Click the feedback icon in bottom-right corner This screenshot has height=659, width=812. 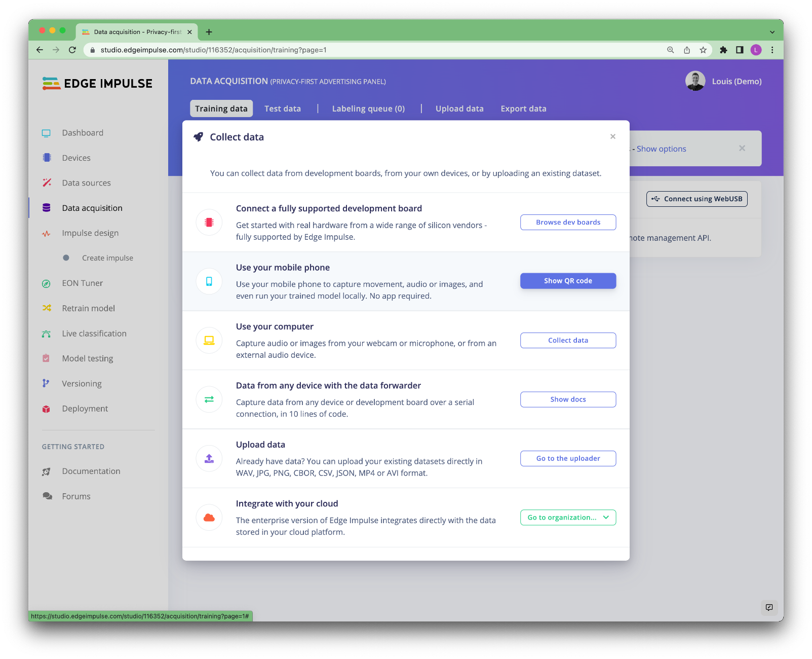tap(769, 607)
